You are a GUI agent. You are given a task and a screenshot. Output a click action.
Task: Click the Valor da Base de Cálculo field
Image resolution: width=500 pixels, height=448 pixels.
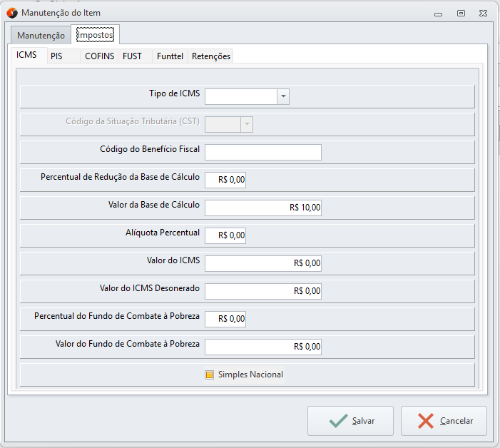[x=262, y=208]
